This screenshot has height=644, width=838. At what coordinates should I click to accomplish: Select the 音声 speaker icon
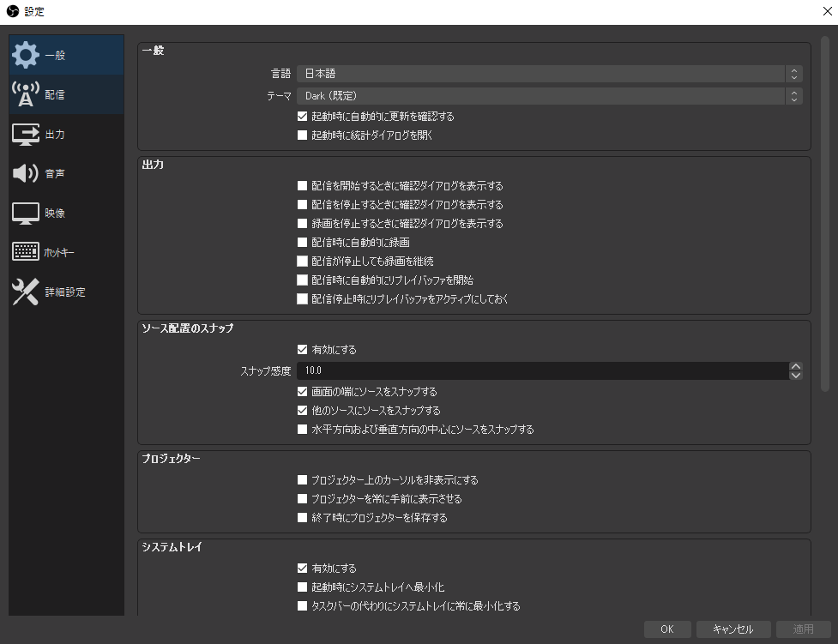pos(26,174)
